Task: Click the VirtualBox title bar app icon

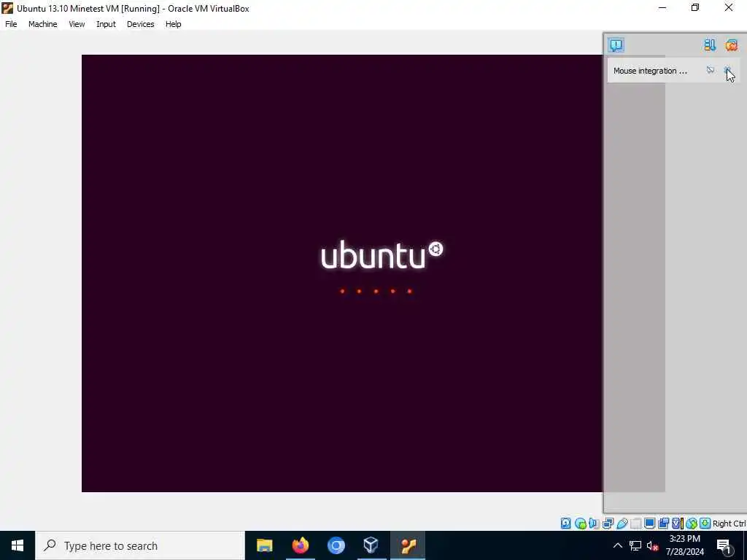Action: [x=7, y=8]
